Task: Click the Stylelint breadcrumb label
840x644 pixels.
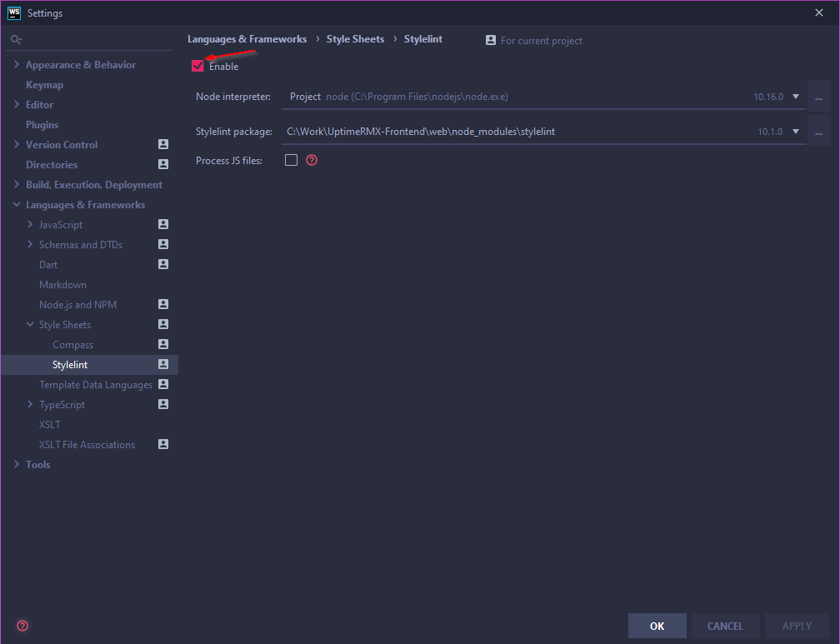Action: coord(422,39)
